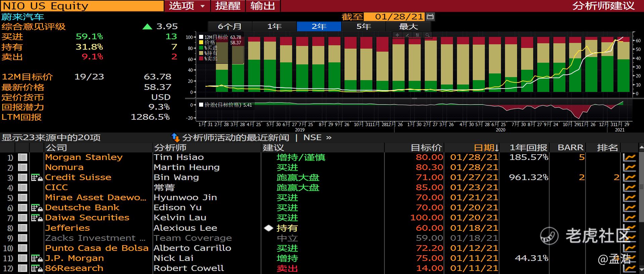Open the 分析师活动的最近新闻 link
Viewport: 644px width, 274px height.
click(235, 138)
